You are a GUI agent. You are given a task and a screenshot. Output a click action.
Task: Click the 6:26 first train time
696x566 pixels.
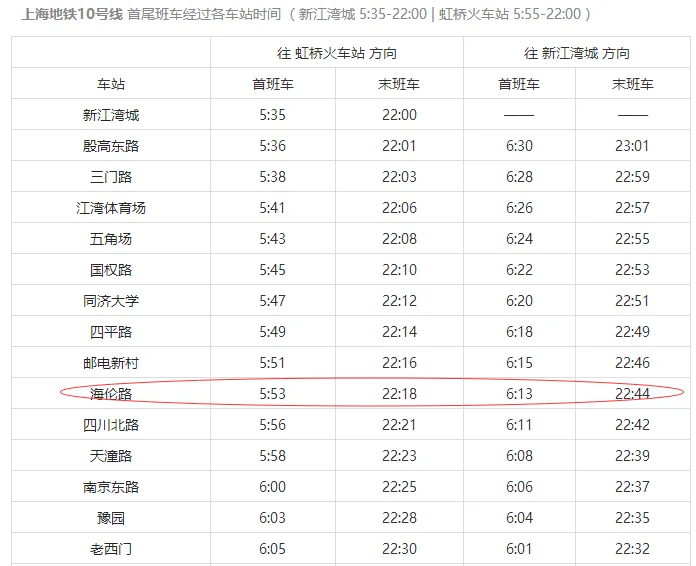pyautogui.click(x=519, y=208)
